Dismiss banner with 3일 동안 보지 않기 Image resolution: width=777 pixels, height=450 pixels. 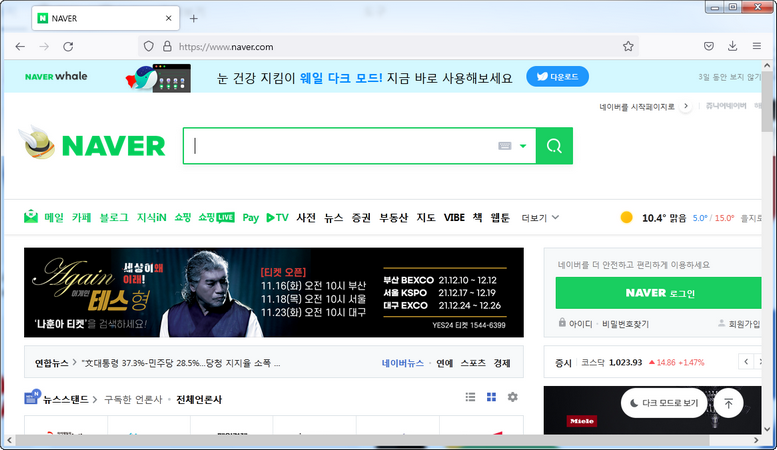[x=729, y=77]
